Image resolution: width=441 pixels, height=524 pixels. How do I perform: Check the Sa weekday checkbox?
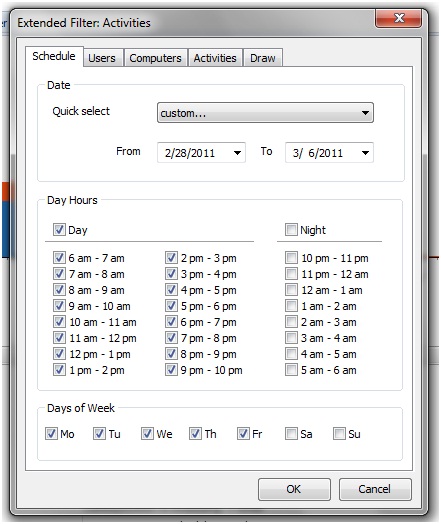coord(291,434)
